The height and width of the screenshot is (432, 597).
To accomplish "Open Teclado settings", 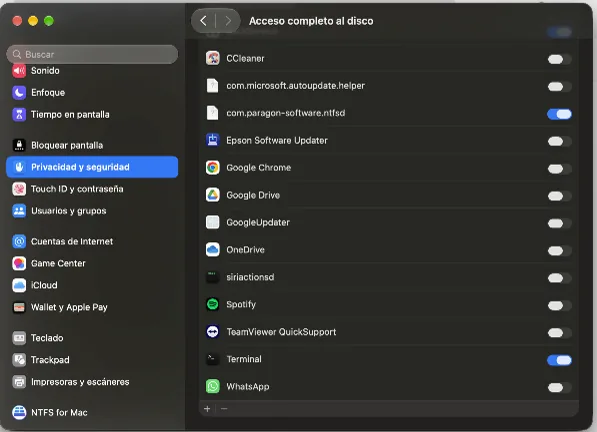I will (92, 338).
